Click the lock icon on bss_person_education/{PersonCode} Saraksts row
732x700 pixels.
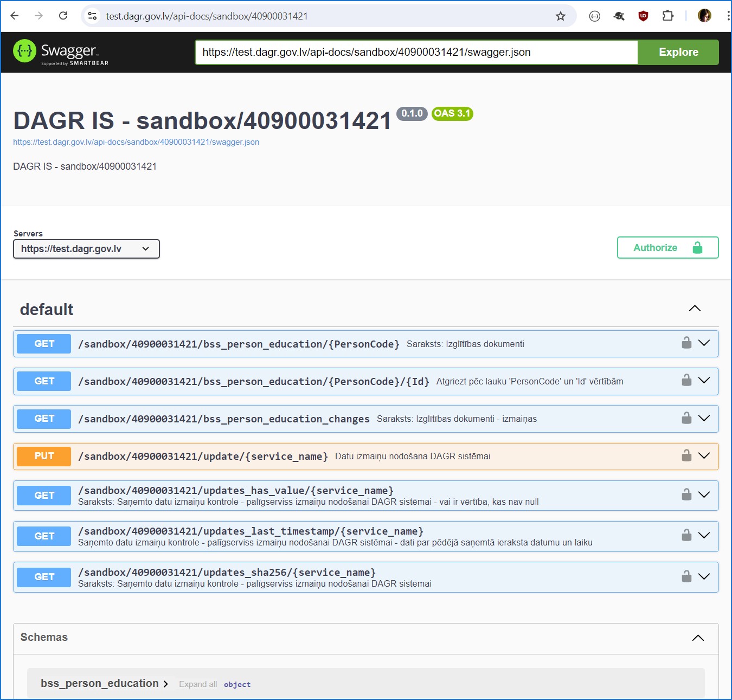point(686,343)
